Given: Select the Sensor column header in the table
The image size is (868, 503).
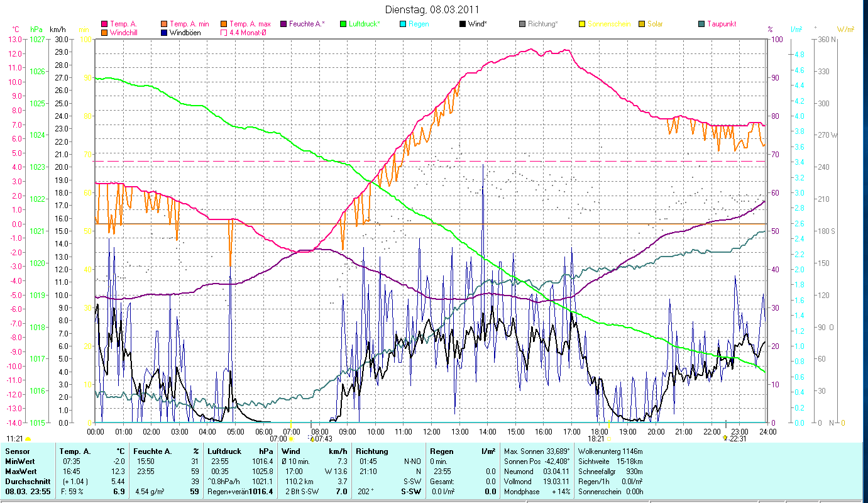Looking at the screenshot, I should click(17, 451).
